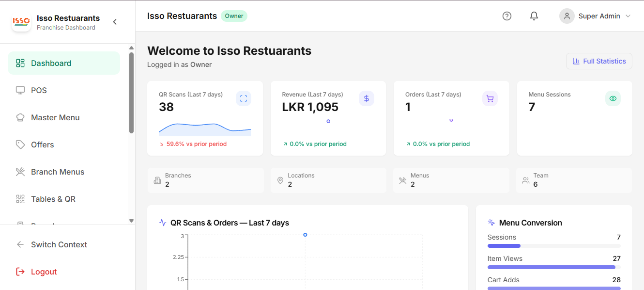Click the 'LKR 1,095' revenue value
644x290 pixels.
pyautogui.click(x=310, y=107)
